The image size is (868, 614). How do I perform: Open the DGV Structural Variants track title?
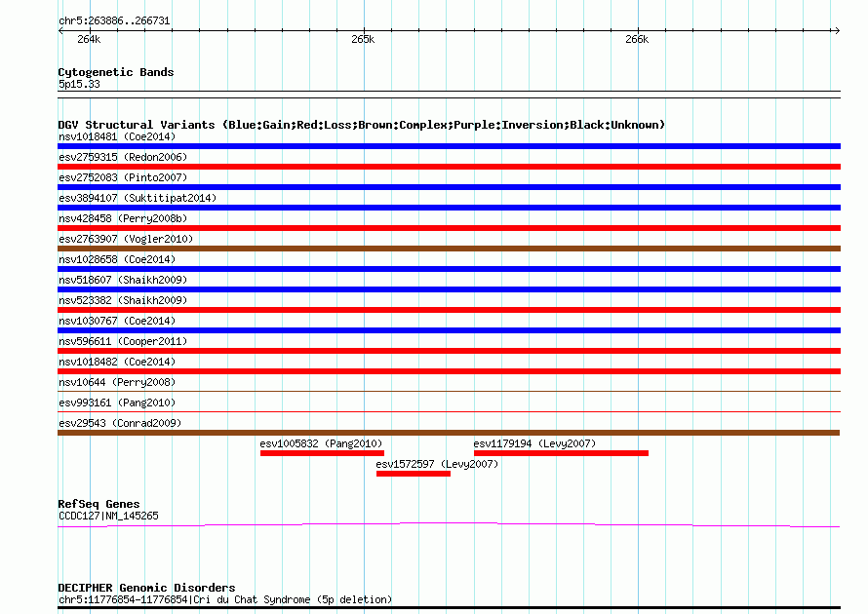361,125
